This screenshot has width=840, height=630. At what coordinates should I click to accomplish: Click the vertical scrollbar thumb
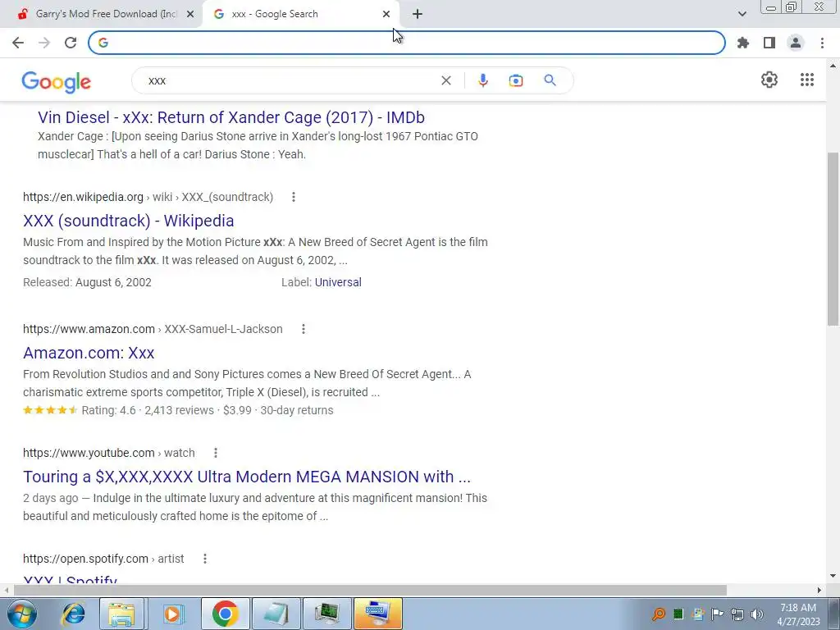[833, 239]
